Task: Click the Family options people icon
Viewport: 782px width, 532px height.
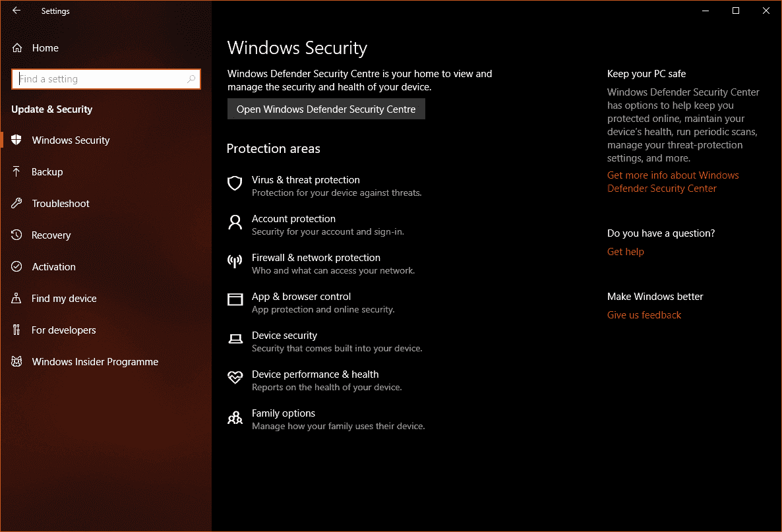Action: 235,417
